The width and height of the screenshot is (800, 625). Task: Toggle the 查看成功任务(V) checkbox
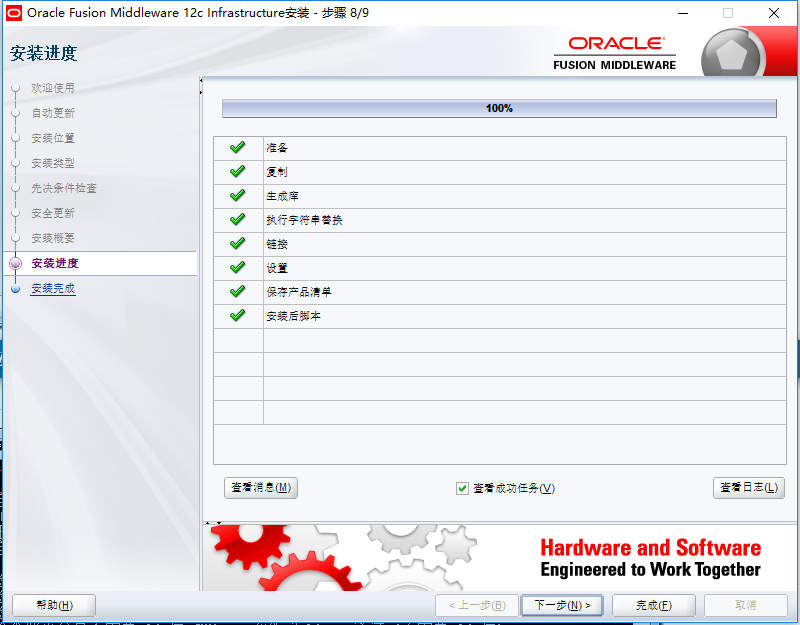pyautogui.click(x=462, y=488)
